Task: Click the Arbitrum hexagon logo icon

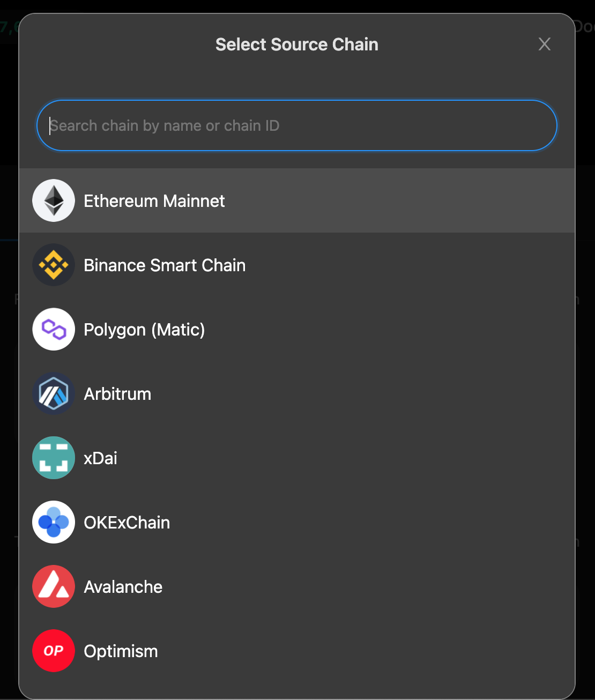Action: [54, 393]
